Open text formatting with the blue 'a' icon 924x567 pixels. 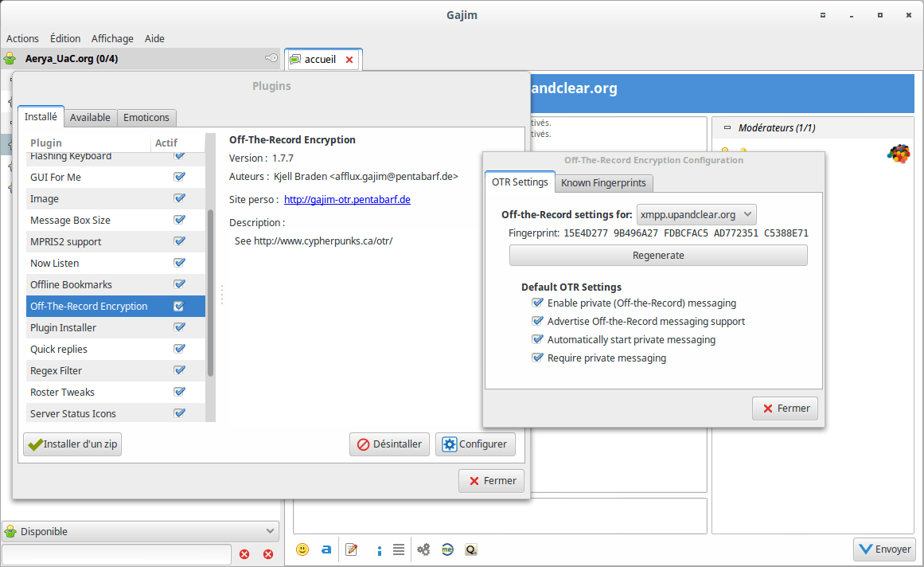tap(326, 549)
